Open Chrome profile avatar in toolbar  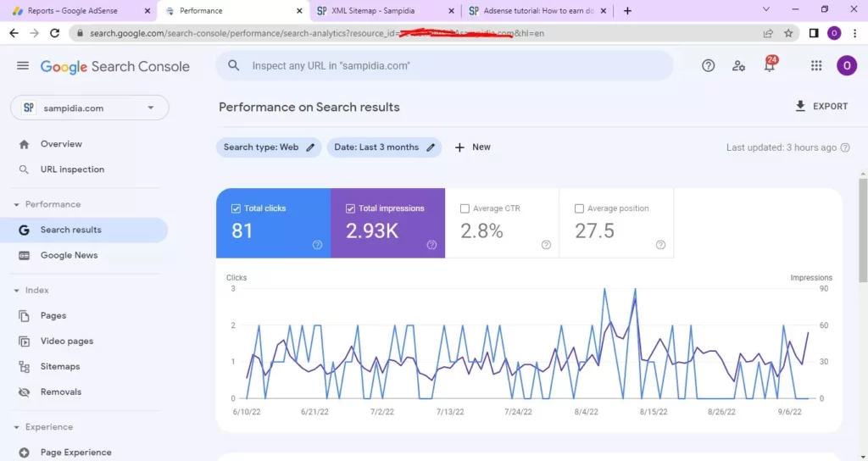click(834, 33)
